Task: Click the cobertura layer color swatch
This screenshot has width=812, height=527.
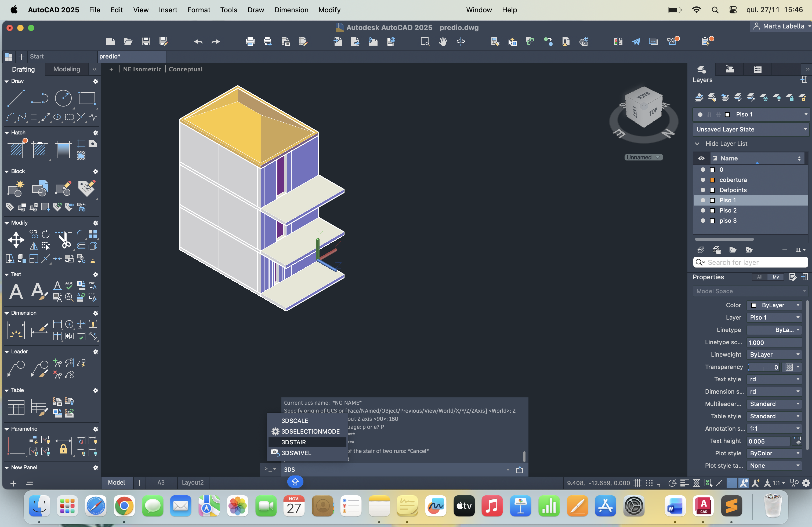Action: coord(712,180)
